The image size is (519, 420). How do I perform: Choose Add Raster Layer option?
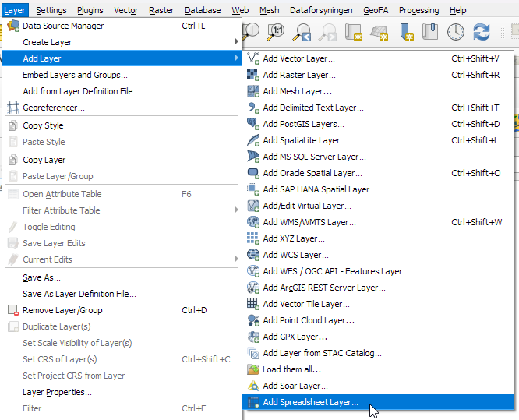coord(299,75)
